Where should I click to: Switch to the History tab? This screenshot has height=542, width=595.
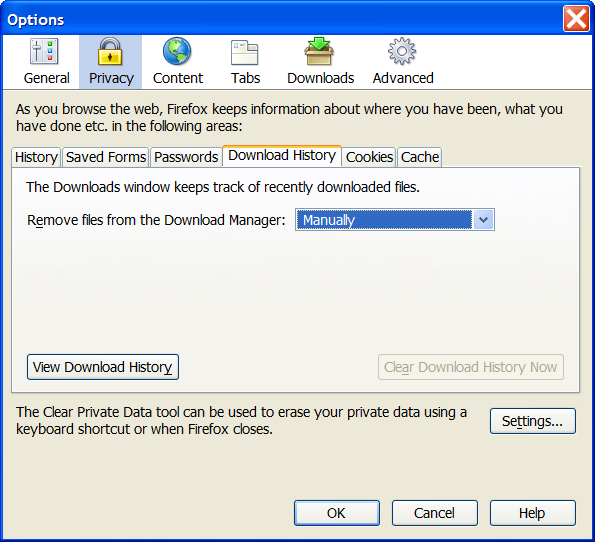(36, 157)
